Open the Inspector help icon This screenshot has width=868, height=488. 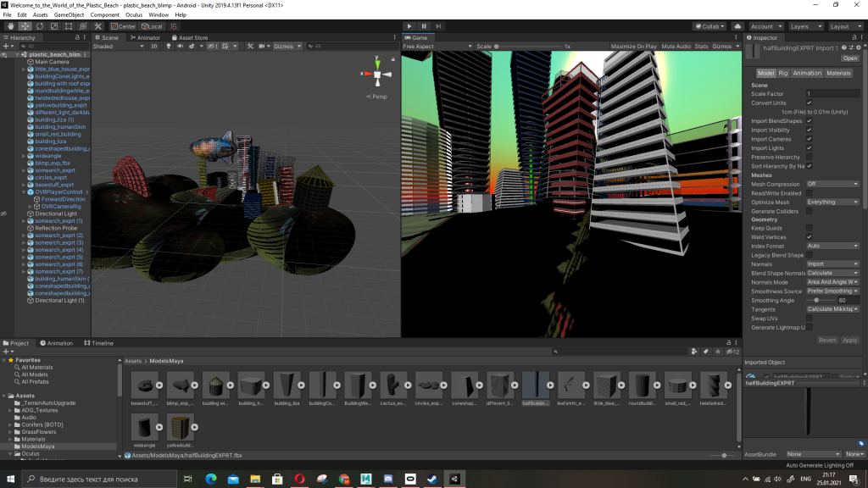pyautogui.click(x=843, y=47)
